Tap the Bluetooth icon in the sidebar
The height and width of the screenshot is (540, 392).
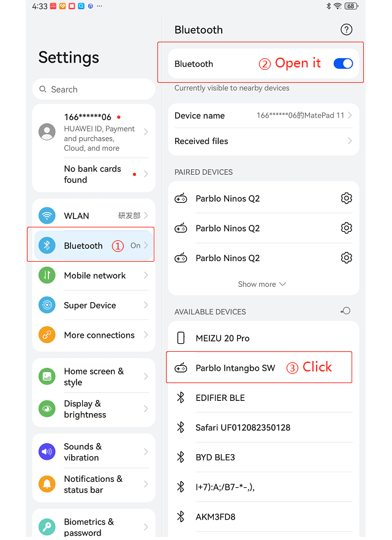coord(47,245)
